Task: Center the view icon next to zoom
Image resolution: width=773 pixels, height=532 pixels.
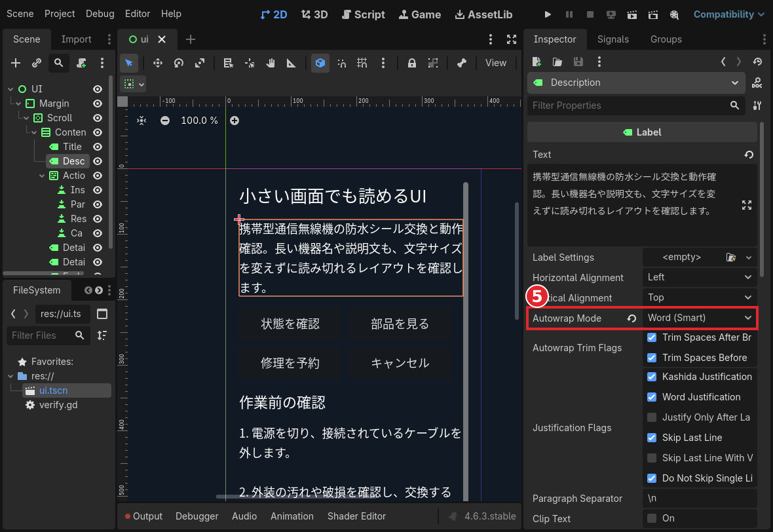Action: (141, 121)
